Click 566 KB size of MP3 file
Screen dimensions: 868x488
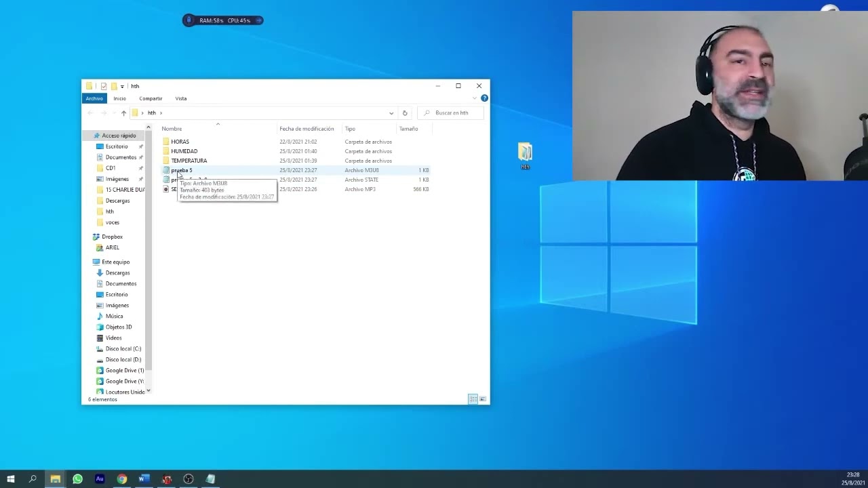[421, 189]
